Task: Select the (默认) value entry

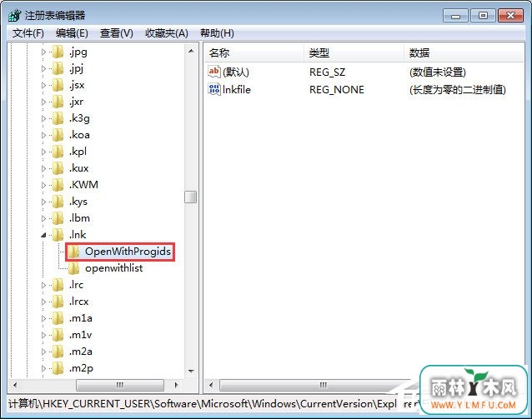Action: [236, 72]
